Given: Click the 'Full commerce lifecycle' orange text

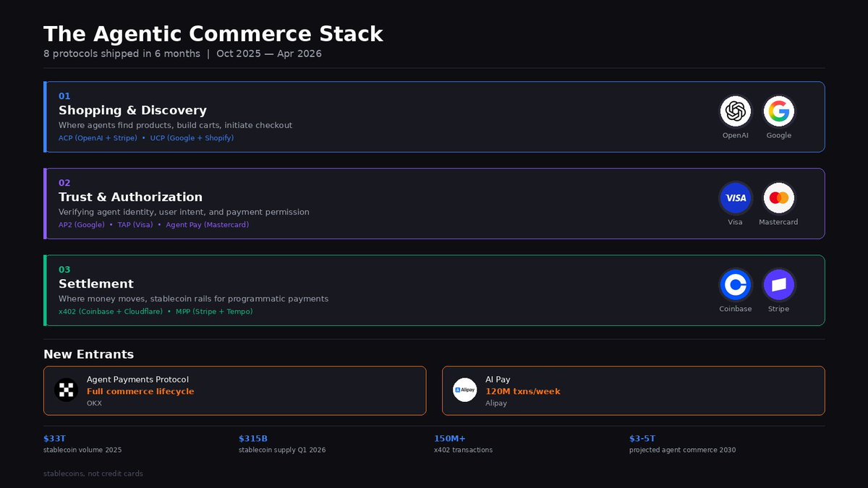Looking at the screenshot, I should coord(140,392).
